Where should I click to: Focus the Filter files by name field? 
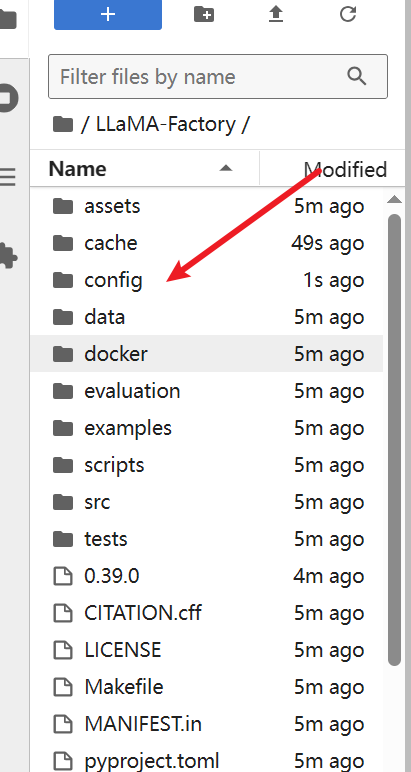coord(218,77)
